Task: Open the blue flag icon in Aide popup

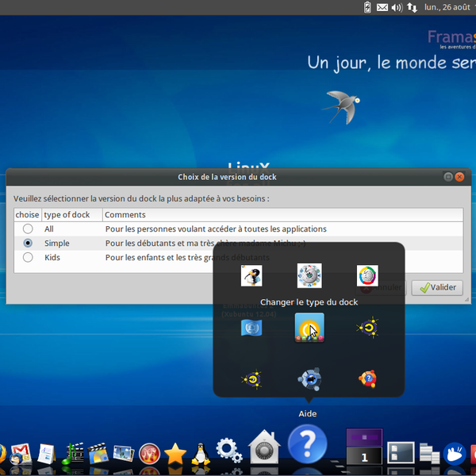Action: (x=251, y=328)
